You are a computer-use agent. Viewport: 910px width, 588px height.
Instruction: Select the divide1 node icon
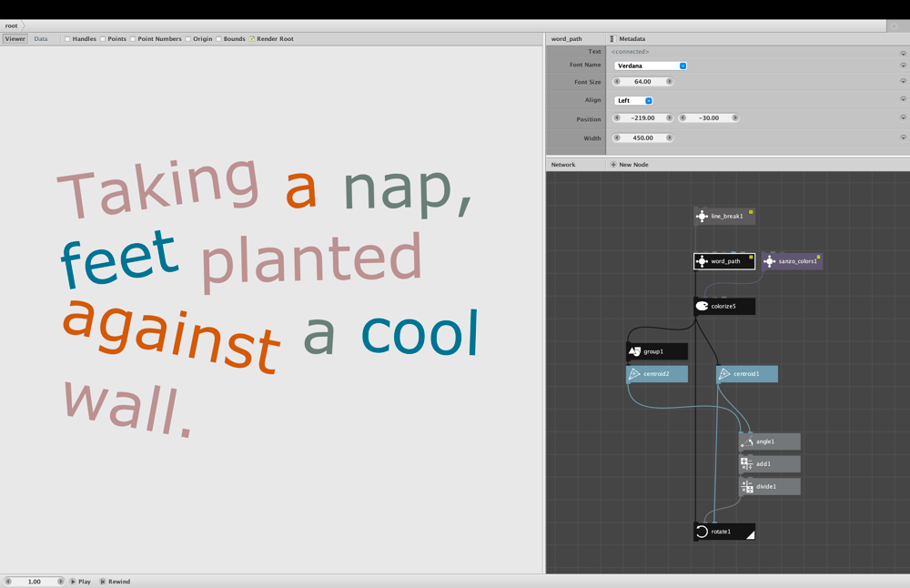coord(747,486)
